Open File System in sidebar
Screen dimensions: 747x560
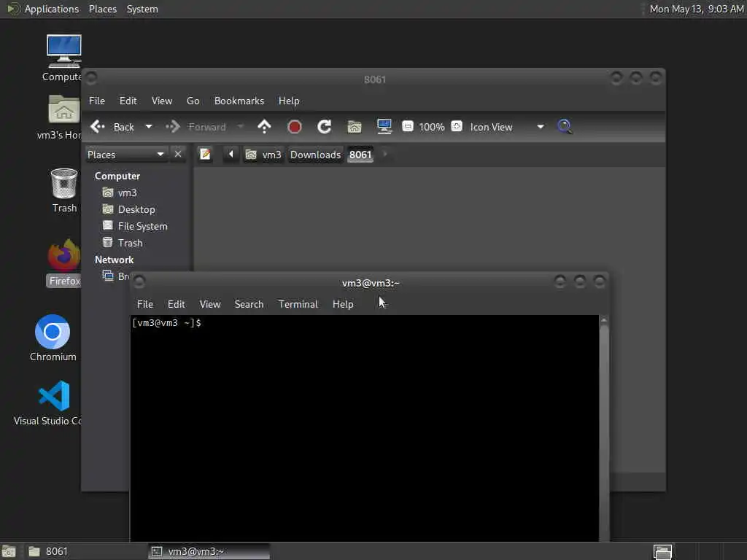[x=142, y=226]
